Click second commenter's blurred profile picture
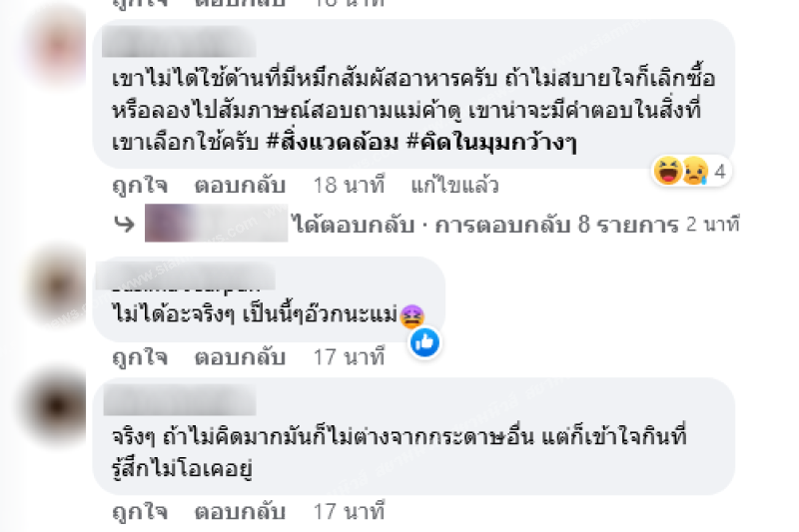799x532 pixels. [x=57, y=284]
